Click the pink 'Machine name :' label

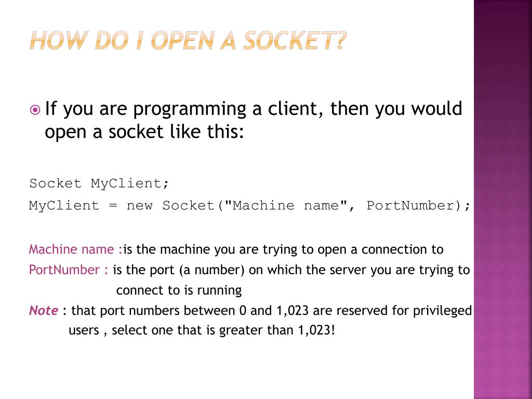[x=76, y=249]
